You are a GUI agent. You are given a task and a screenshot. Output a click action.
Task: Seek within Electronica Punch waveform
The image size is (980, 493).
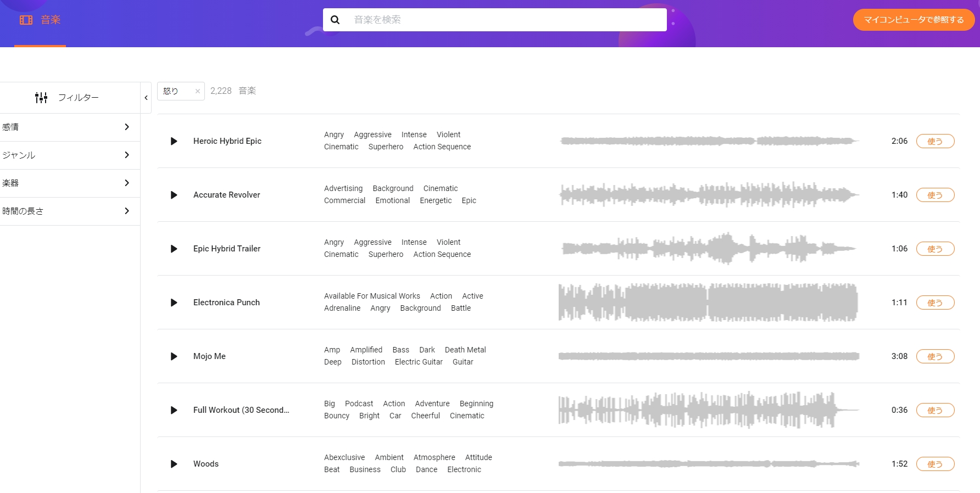click(708, 302)
